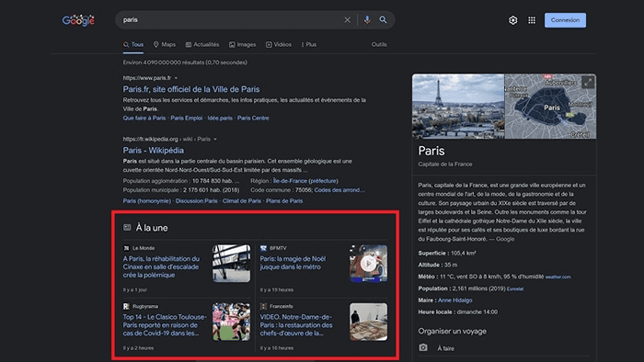Select the Tous tab
Screen dimensions: 644x362
pyautogui.click(x=133, y=45)
